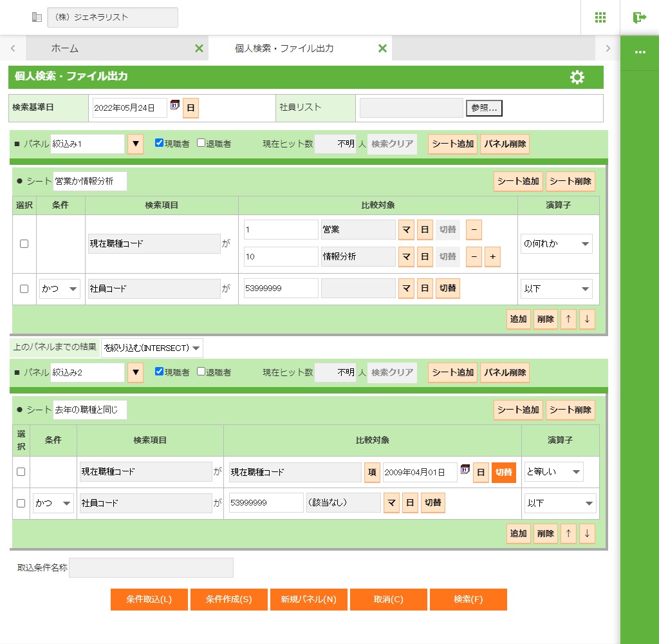
Task: Open the の何れか operator dropdown
Action: 556,244
